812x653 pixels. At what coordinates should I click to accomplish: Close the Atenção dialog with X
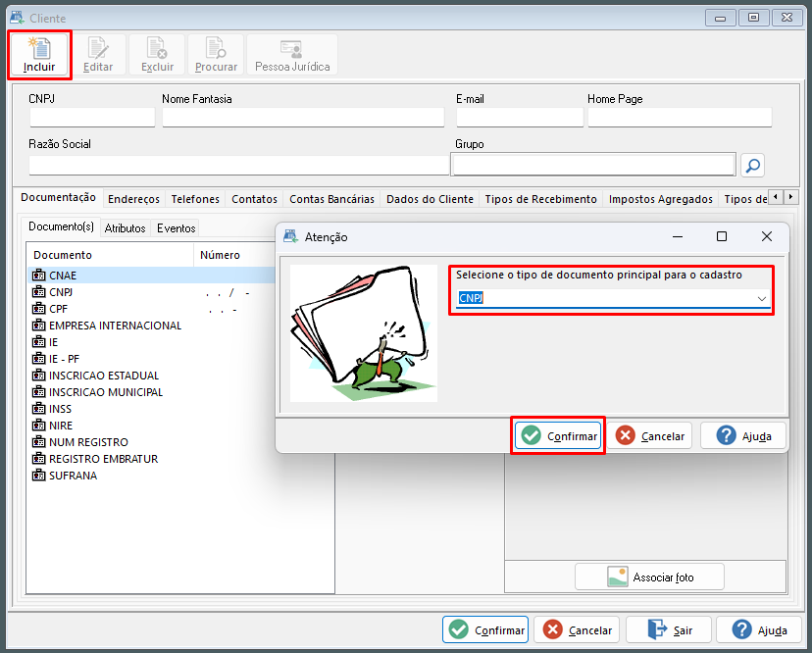(x=767, y=236)
